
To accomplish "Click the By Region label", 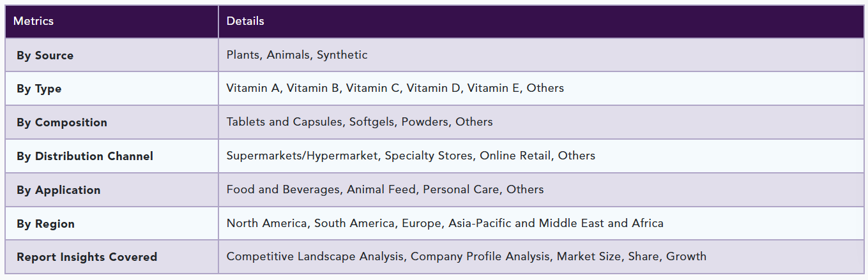I will point(45,224).
